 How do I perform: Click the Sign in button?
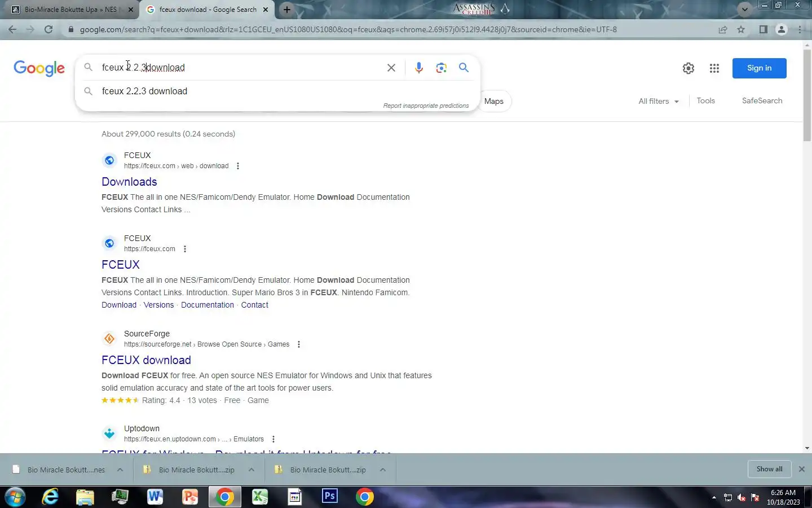pyautogui.click(x=759, y=68)
